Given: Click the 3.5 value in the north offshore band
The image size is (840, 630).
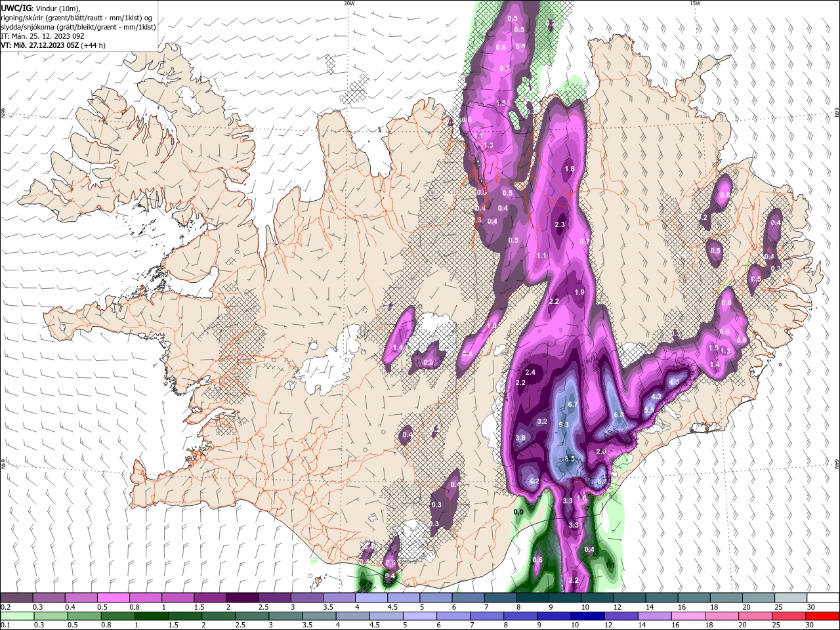Looking at the screenshot, I should 501,103.
